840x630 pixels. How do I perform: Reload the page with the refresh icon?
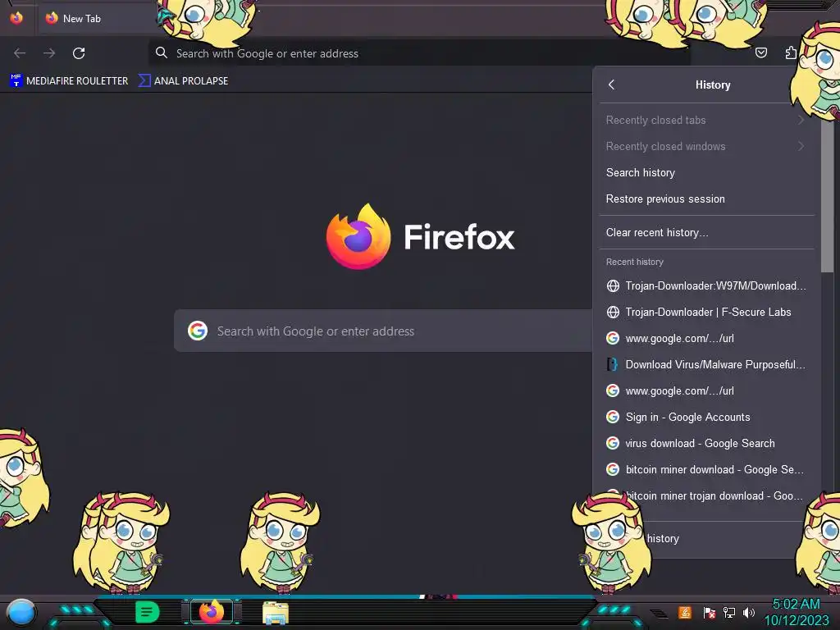click(x=79, y=53)
